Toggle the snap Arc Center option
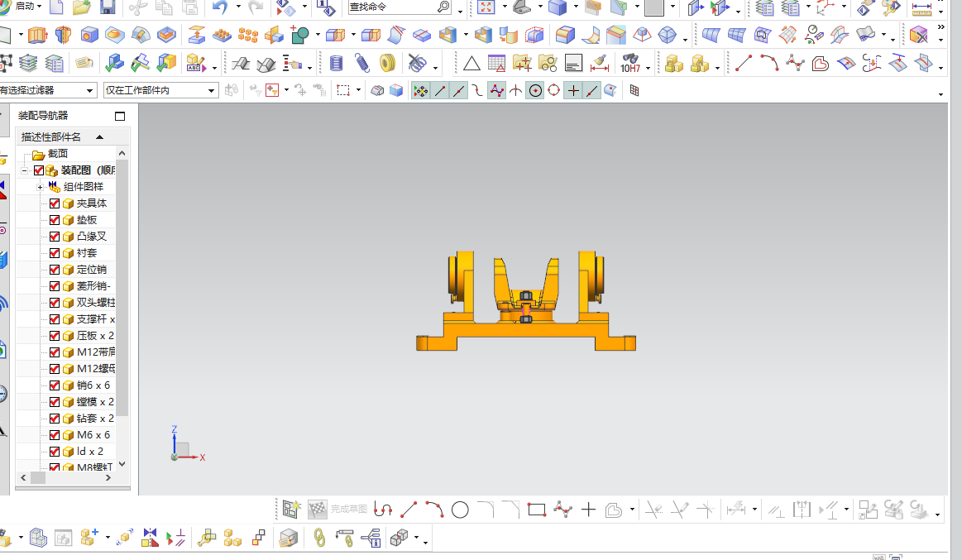 (535, 91)
